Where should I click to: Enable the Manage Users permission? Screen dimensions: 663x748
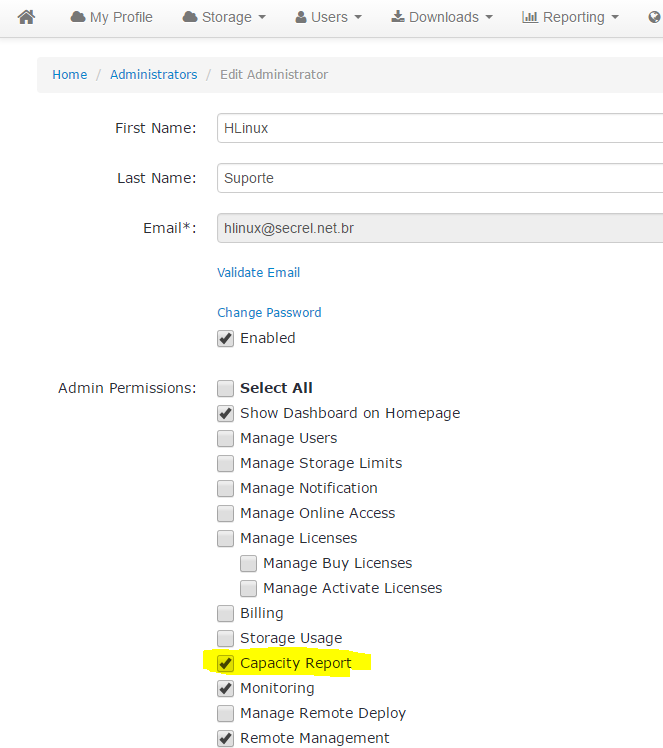coord(226,438)
